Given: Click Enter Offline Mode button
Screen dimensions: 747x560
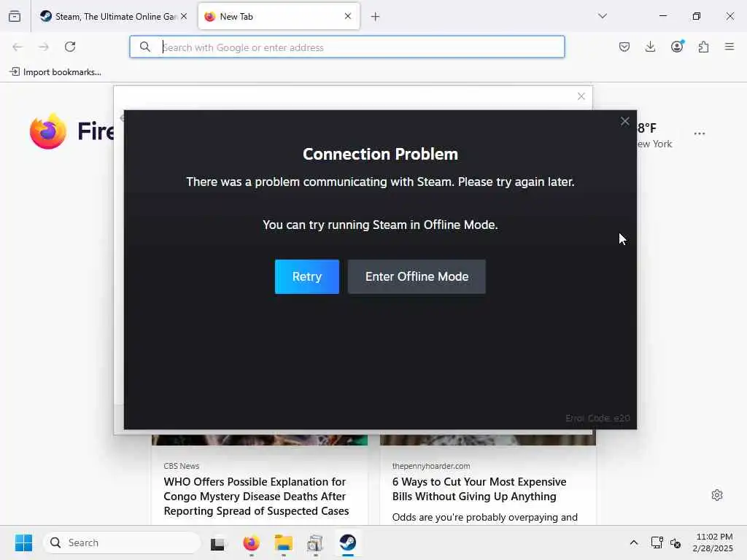Looking at the screenshot, I should pos(417,276).
